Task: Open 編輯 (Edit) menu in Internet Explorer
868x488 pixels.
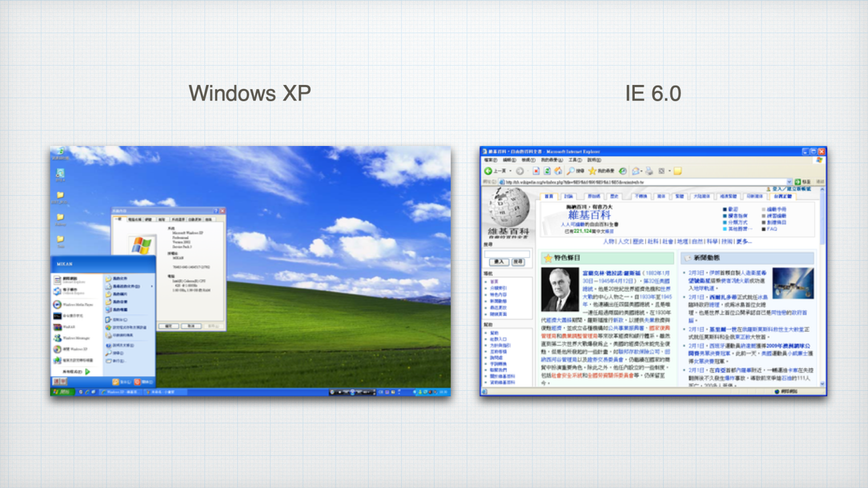Action: 510,160
